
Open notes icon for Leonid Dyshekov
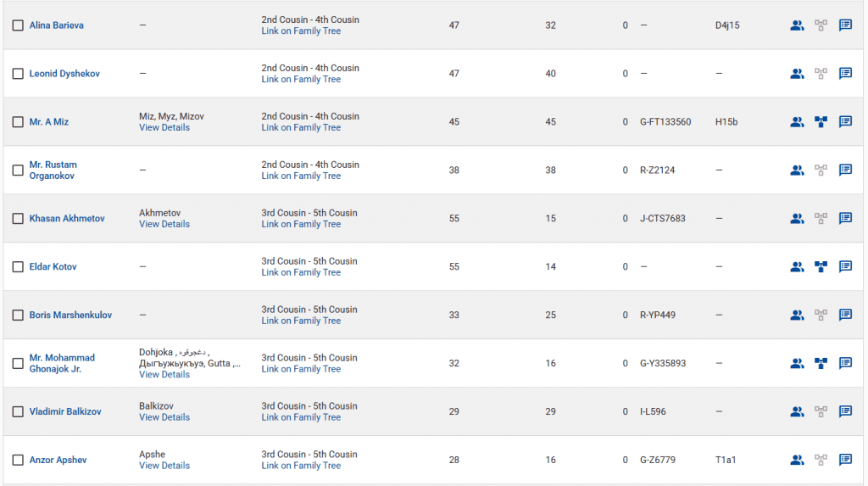pos(845,74)
